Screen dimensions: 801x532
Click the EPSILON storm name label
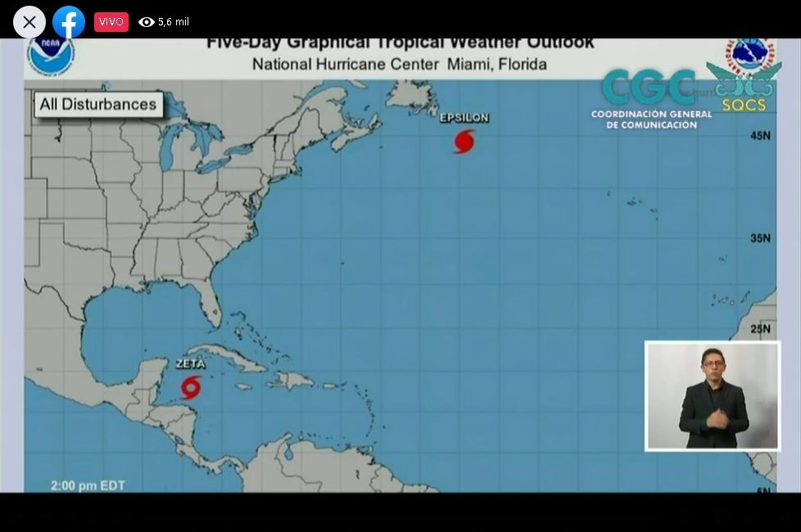pos(464,118)
